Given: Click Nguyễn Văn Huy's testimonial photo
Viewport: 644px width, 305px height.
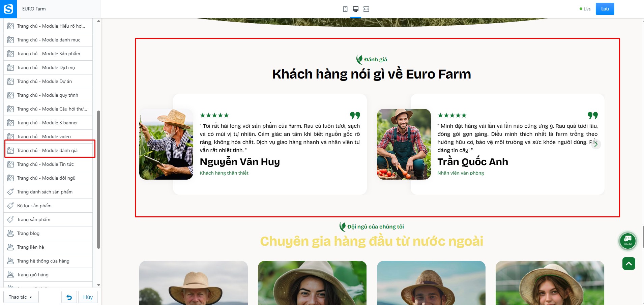Looking at the screenshot, I should [x=166, y=144].
